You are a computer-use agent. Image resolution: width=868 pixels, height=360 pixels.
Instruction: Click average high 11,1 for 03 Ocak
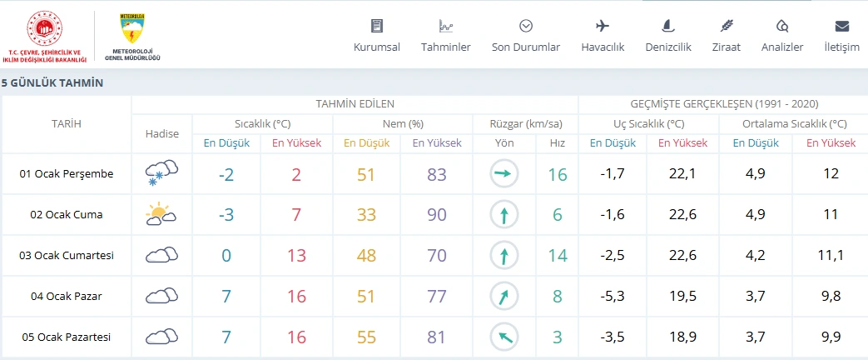click(831, 256)
